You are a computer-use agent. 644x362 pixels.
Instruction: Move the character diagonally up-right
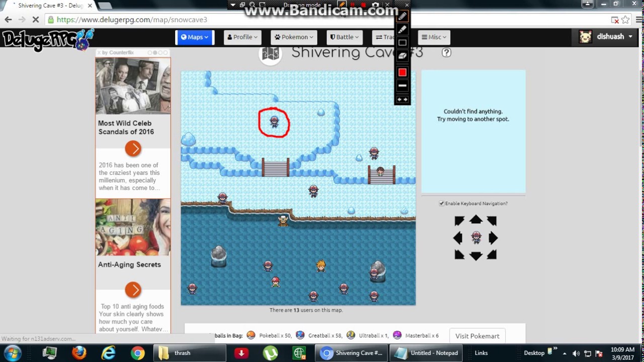pyautogui.click(x=492, y=221)
